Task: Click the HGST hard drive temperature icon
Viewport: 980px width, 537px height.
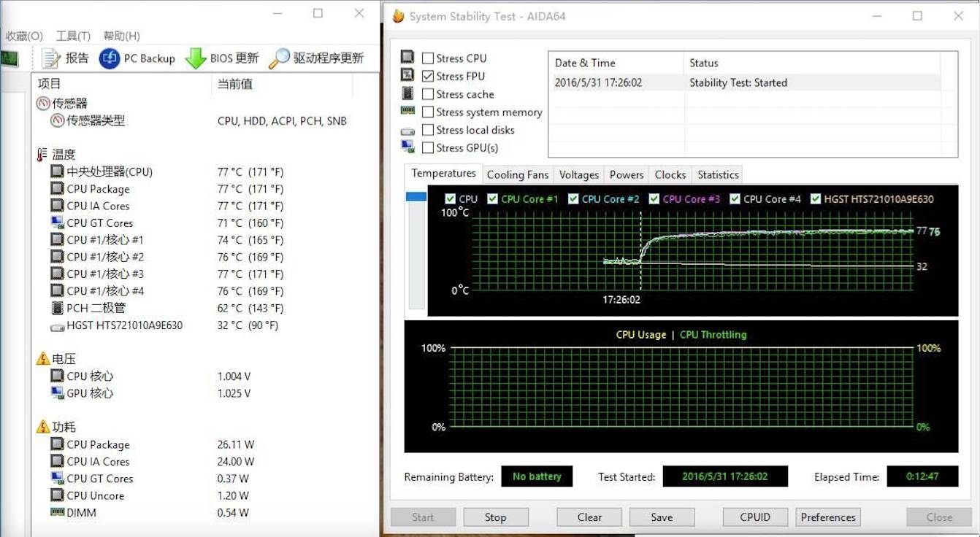Action: [57, 326]
